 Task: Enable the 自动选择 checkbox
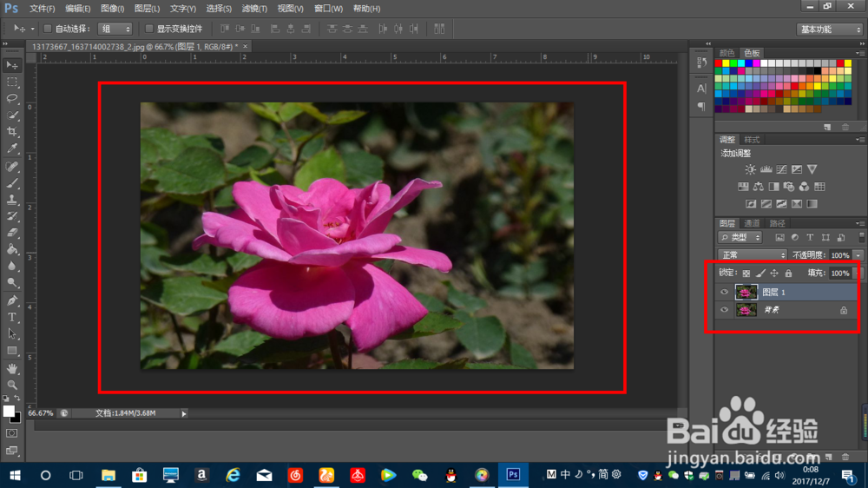pos(48,29)
